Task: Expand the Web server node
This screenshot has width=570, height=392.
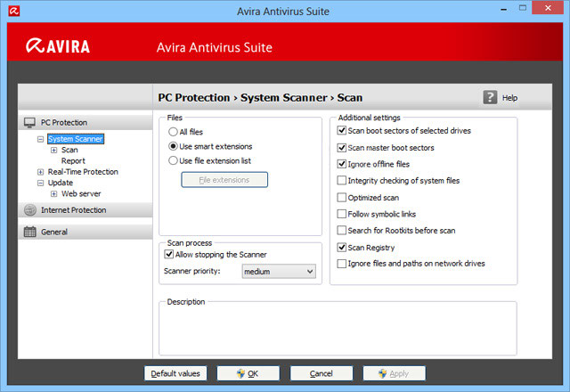Action: (x=53, y=193)
